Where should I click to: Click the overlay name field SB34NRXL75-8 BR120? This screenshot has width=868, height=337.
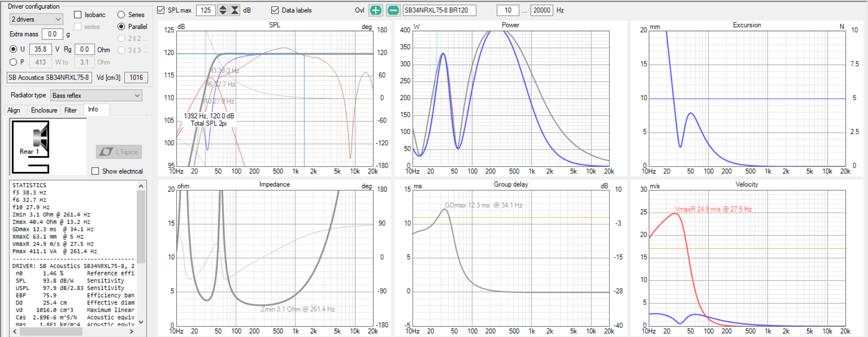pyautogui.click(x=439, y=10)
